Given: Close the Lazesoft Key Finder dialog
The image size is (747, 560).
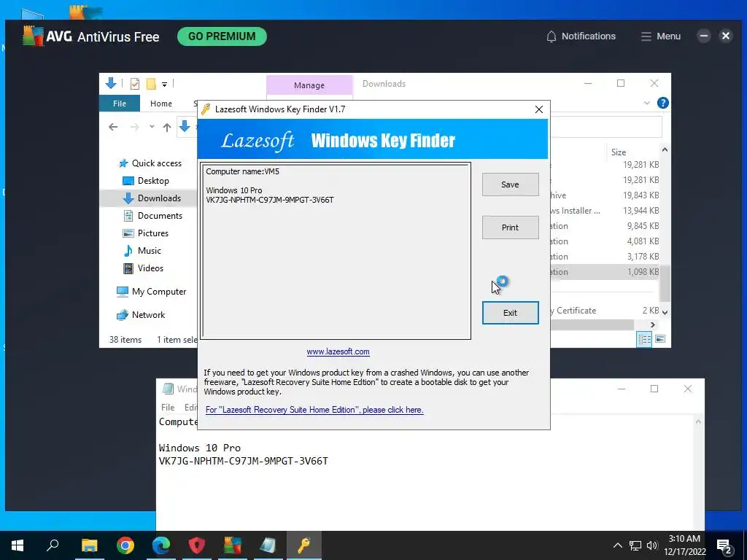Looking at the screenshot, I should click(539, 109).
